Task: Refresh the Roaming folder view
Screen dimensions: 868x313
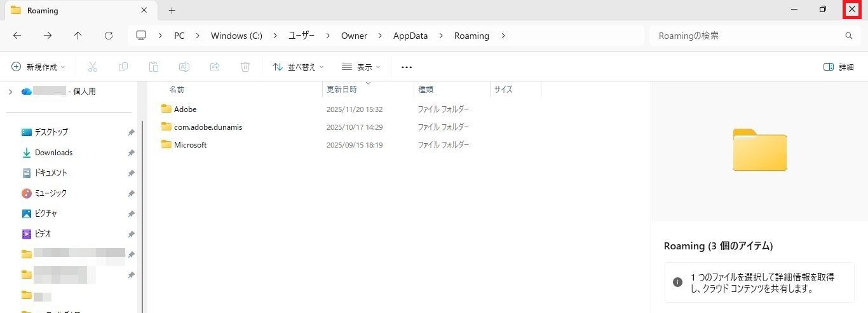Action: (109, 36)
